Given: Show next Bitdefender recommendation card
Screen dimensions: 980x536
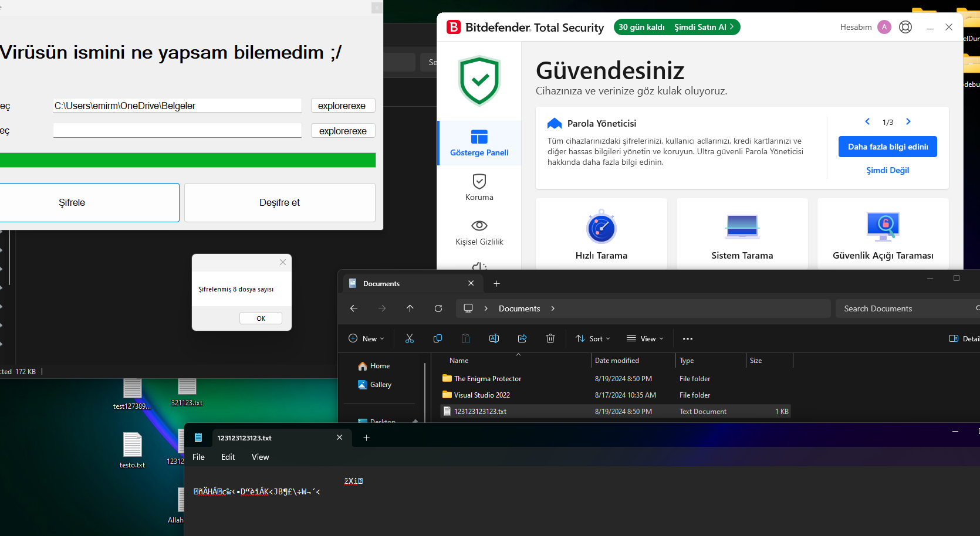Looking at the screenshot, I should click(908, 121).
